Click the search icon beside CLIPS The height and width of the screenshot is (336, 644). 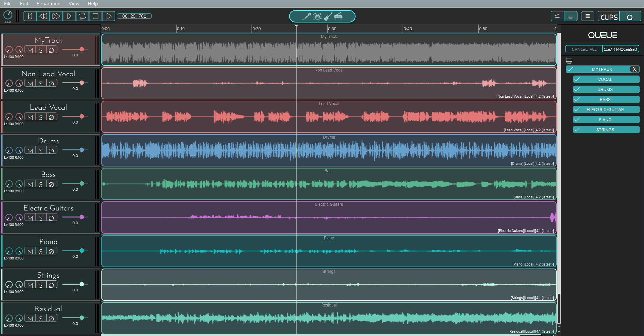631,16
